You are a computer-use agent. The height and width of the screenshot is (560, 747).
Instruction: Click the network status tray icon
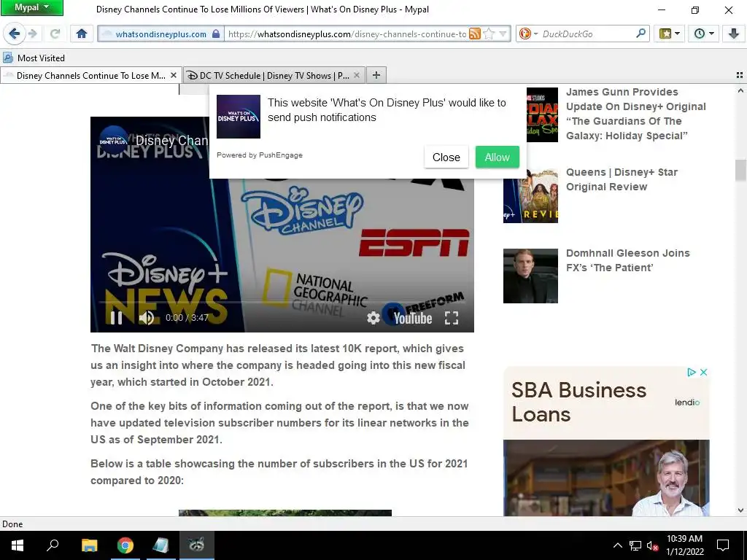click(x=635, y=545)
